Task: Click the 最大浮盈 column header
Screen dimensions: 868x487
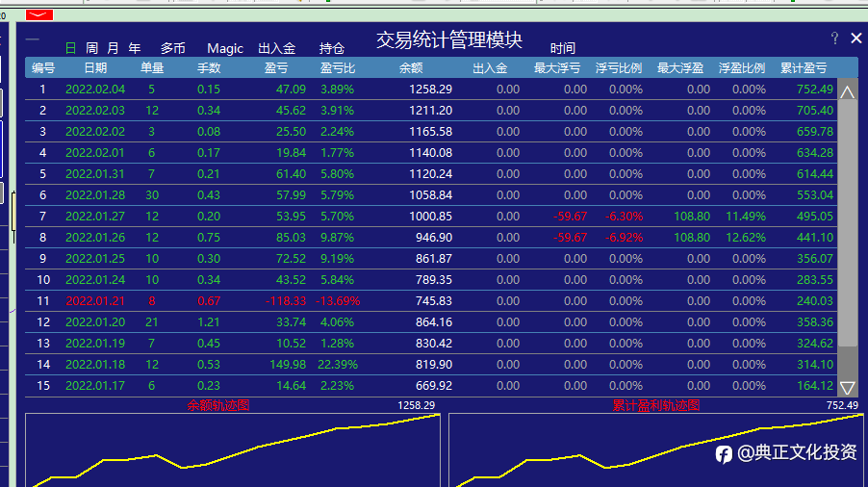Action: point(680,68)
